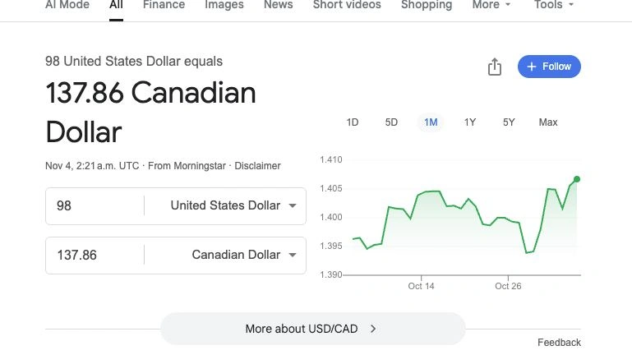632x364 pixels.
Task: Switch to the Finance tab
Action: [164, 5]
